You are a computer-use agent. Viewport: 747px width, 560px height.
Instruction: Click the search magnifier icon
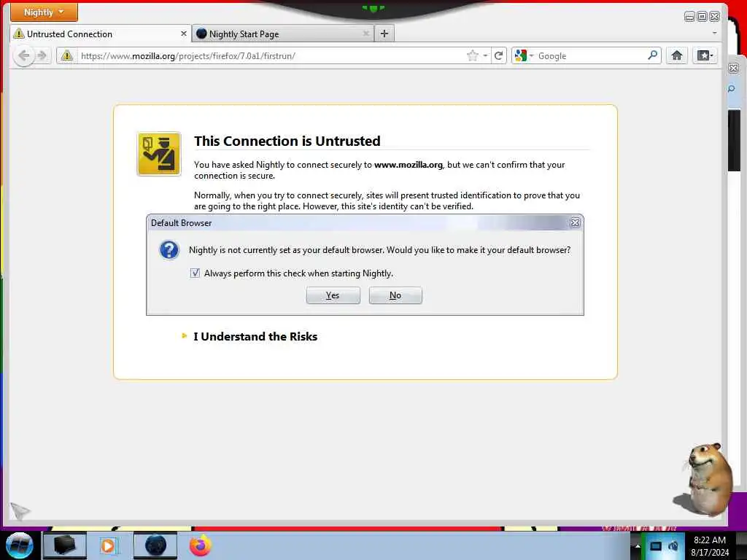[653, 55]
